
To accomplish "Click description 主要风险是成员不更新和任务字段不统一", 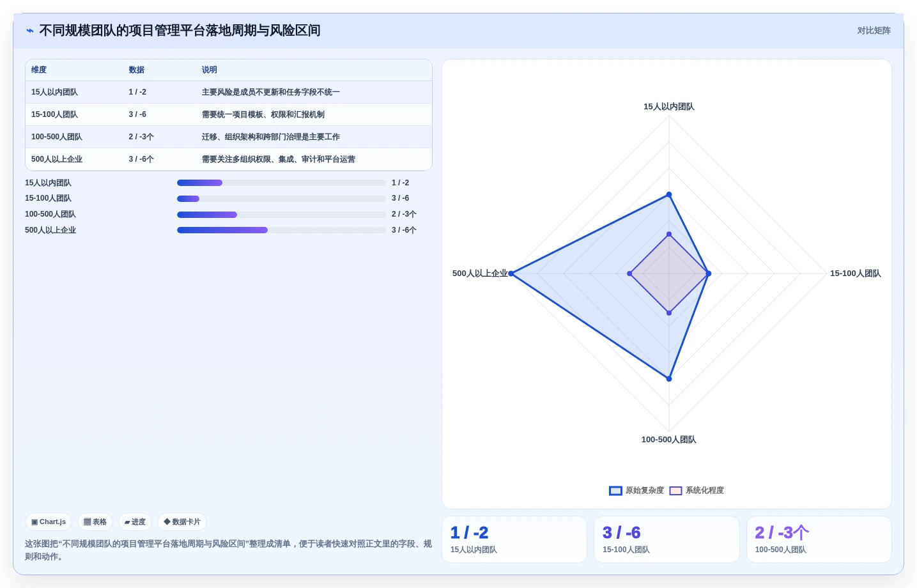I will tap(271, 93).
